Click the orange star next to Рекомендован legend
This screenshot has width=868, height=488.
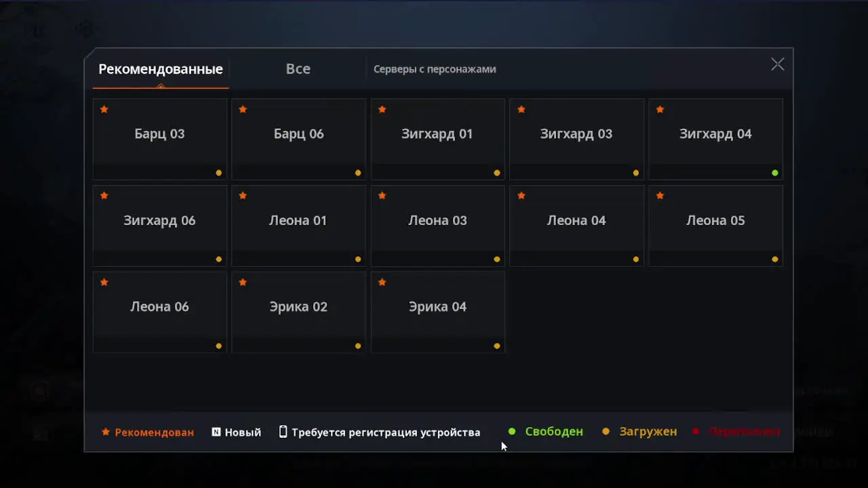106,432
